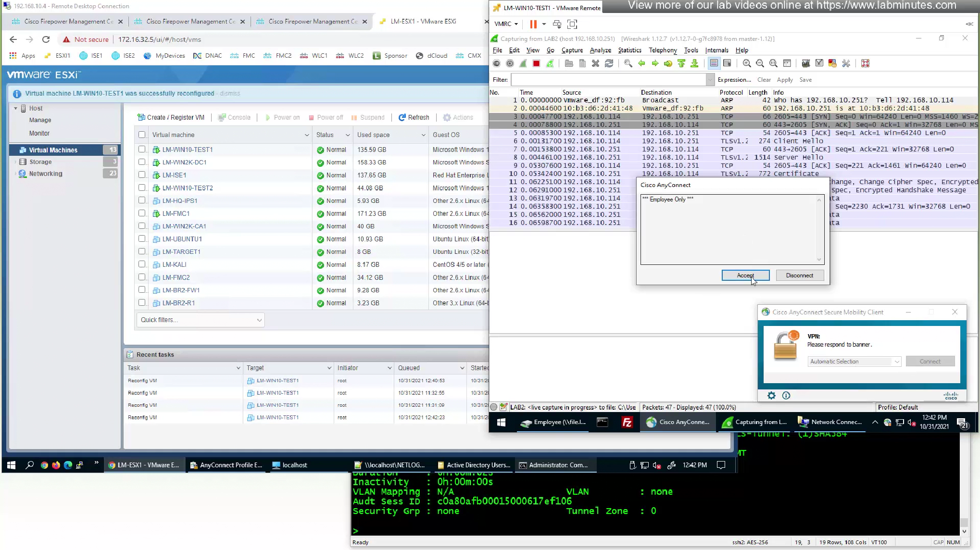
Task: Open the Analyze menu in Wireshark
Action: (600, 50)
